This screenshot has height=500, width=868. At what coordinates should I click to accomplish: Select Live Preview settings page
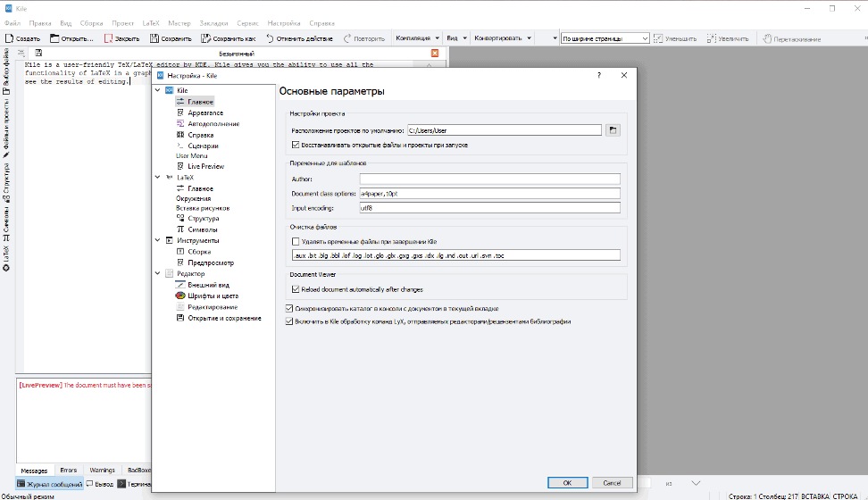[x=205, y=166]
